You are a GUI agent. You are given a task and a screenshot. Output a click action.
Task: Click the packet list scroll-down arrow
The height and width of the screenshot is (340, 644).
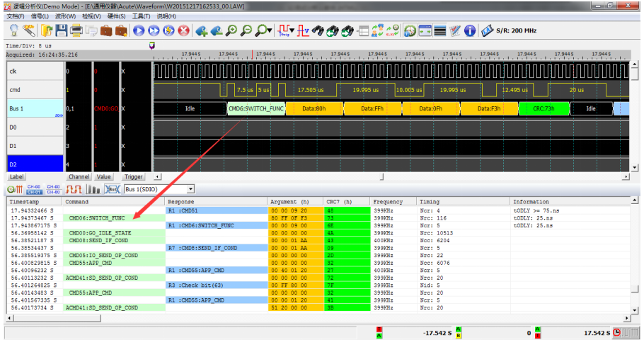pos(635,310)
